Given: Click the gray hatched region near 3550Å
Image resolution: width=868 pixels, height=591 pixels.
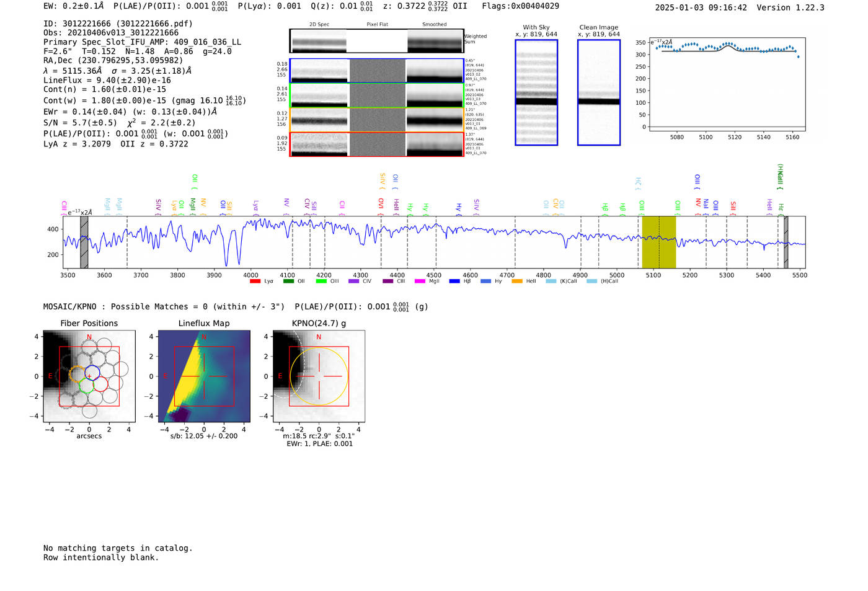Looking at the screenshot, I should click(84, 242).
